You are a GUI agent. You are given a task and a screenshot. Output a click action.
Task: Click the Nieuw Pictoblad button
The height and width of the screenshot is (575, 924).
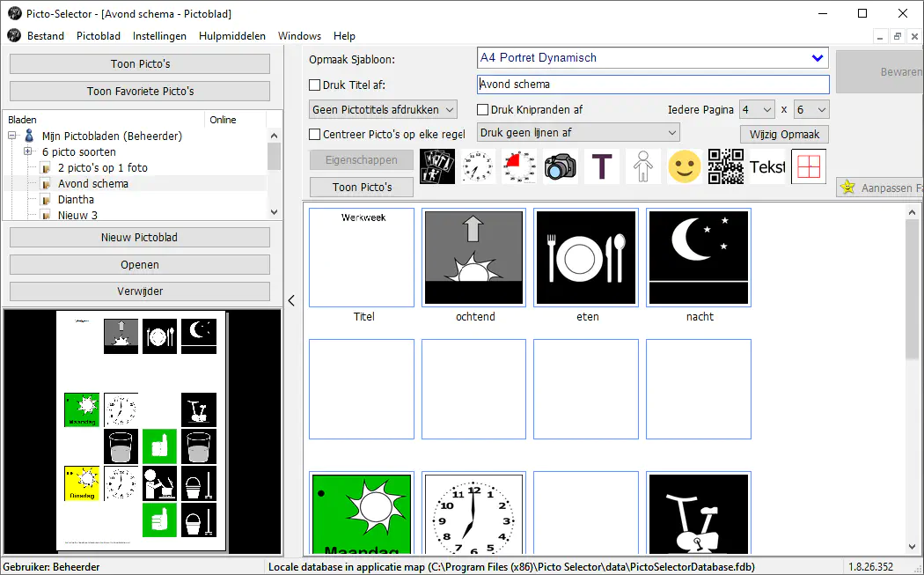pyautogui.click(x=140, y=238)
